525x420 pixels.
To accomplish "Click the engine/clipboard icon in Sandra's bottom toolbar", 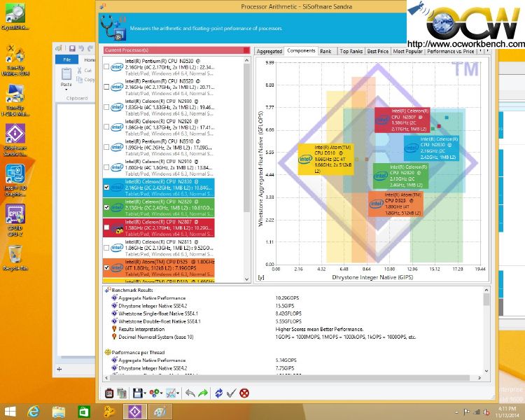I will tap(108, 393).
